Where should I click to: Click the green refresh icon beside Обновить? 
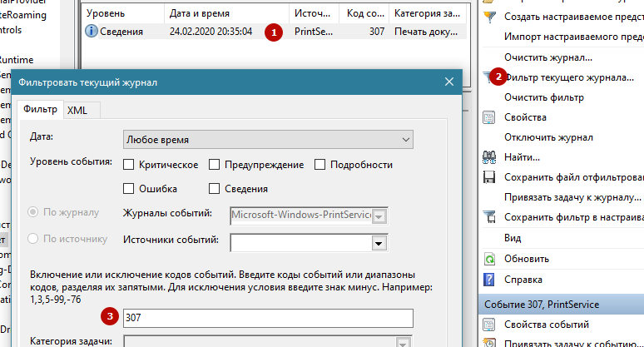[490, 258]
